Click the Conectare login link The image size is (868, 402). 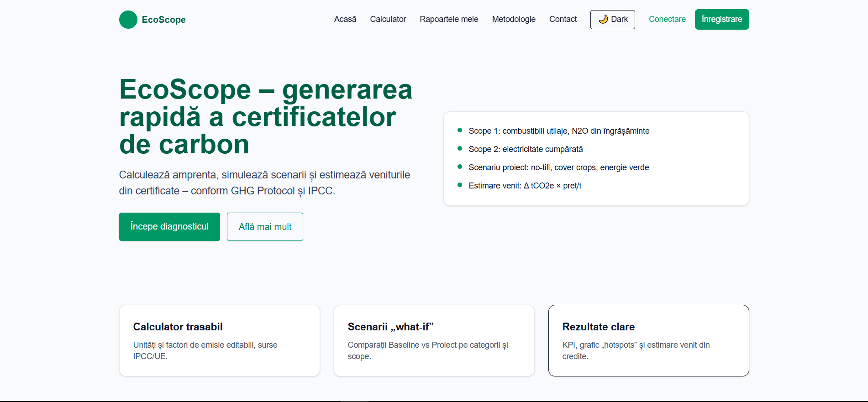pyautogui.click(x=667, y=19)
